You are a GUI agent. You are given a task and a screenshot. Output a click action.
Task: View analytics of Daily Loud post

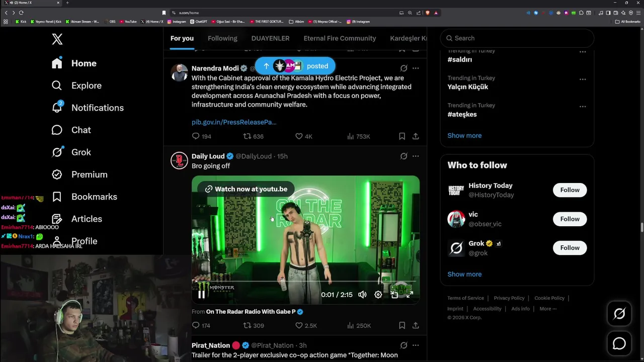coord(359,326)
